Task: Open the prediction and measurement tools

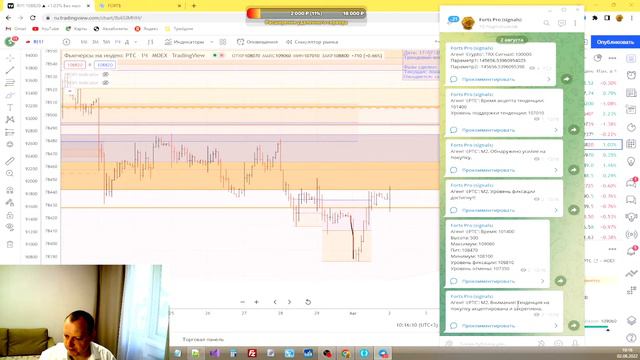Action: pyautogui.click(x=10, y=132)
